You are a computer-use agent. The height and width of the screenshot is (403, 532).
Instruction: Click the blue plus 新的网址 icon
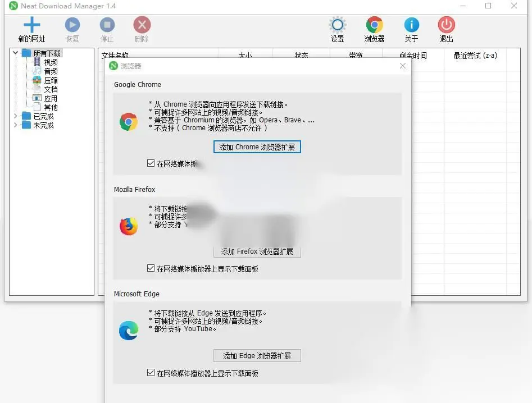pyautogui.click(x=31, y=25)
